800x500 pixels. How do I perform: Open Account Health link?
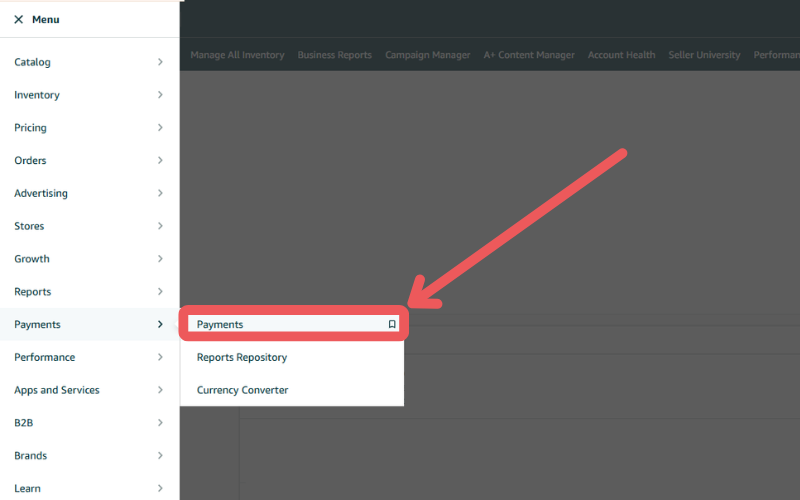(621, 55)
